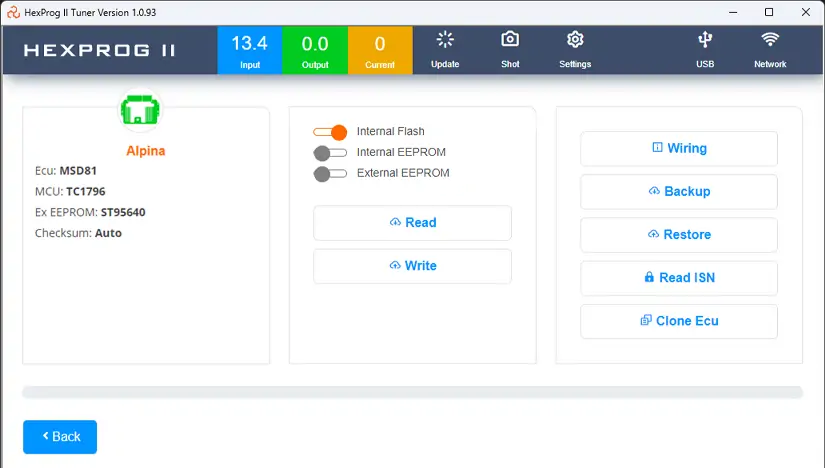Screen dimensions: 825x468
Task: Click the window title HexProg II Tuner
Action: (x=90, y=12)
